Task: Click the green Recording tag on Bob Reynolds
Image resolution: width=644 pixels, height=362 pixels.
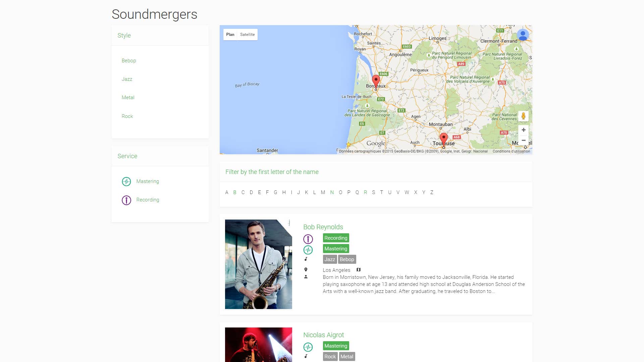Action: pyautogui.click(x=336, y=238)
